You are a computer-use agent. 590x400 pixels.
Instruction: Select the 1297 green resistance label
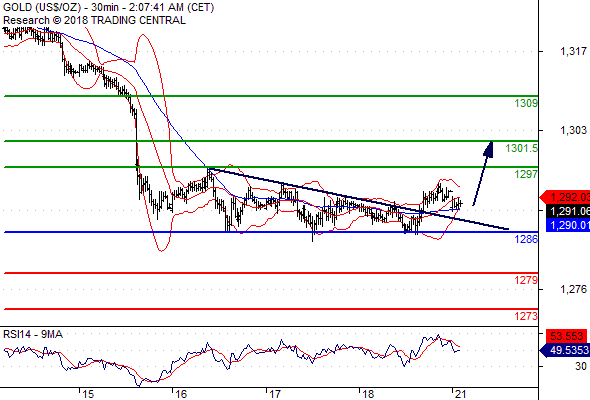[526, 174]
